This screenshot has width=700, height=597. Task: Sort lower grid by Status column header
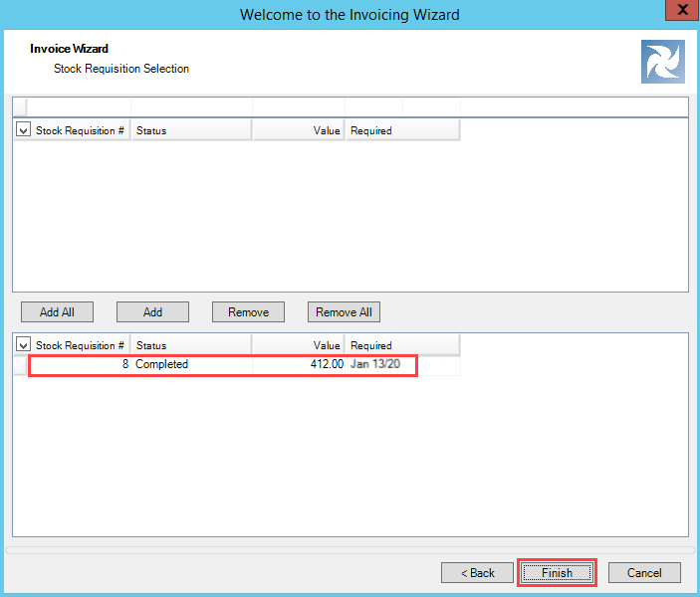coord(190,345)
